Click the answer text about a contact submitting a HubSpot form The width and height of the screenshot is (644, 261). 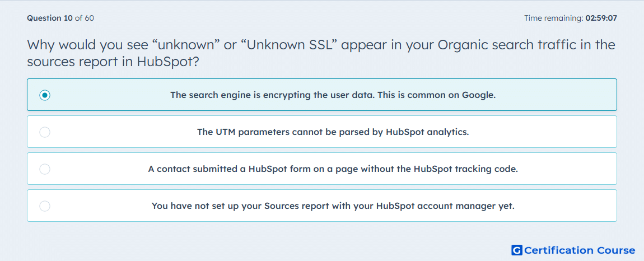coord(333,169)
